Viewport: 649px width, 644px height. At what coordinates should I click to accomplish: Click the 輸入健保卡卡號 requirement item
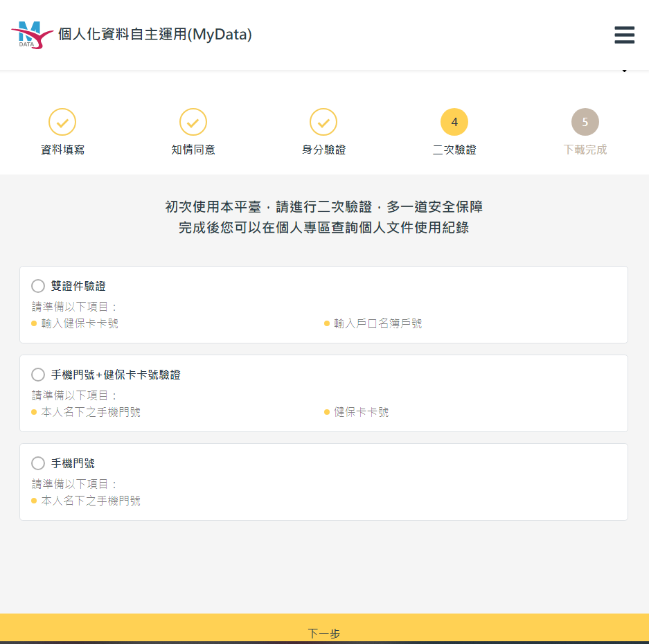[80, 323]
